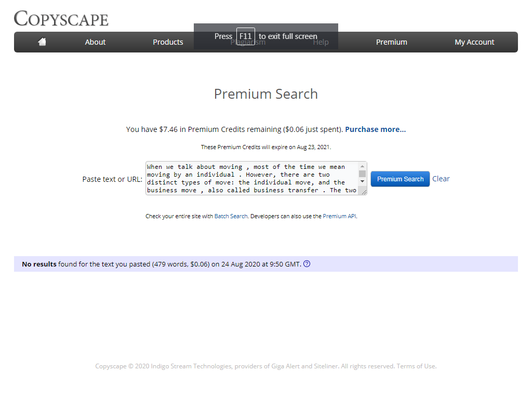Click the text box scroll down arrow
Screen dimensions: 532x399
[x=362, y=181]
